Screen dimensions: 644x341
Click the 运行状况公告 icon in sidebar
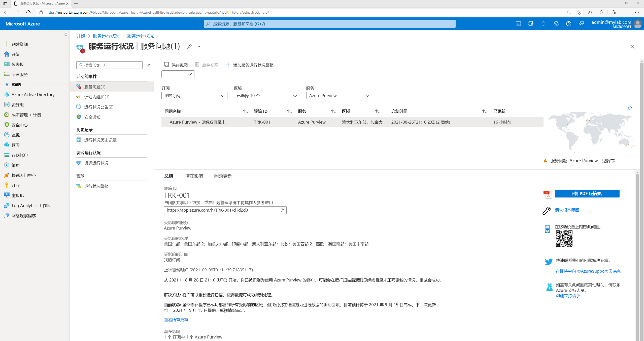(78, 107)
